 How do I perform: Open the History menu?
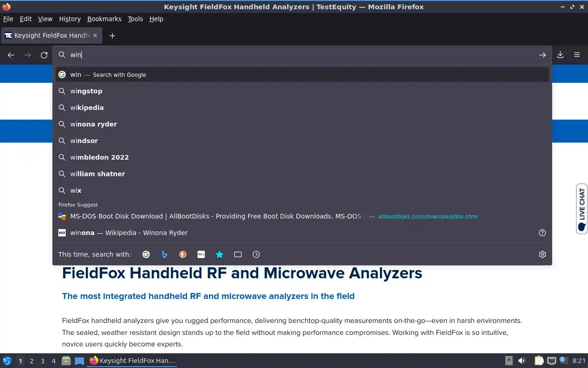[x=70, y=19]
